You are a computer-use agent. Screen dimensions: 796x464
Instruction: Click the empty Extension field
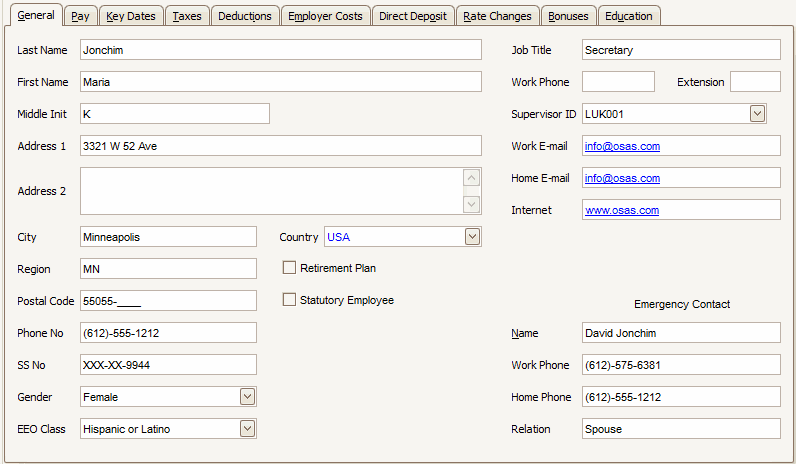[x=755, y=82]
